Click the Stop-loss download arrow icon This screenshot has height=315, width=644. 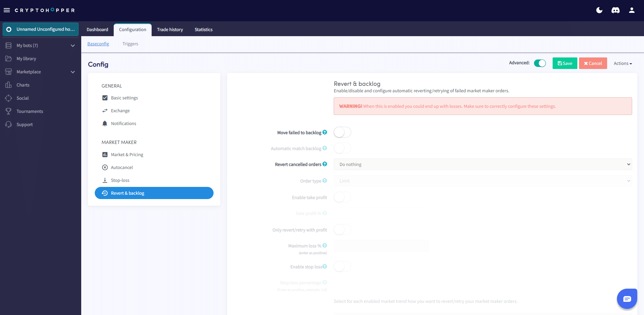click(x=105, y=180)
